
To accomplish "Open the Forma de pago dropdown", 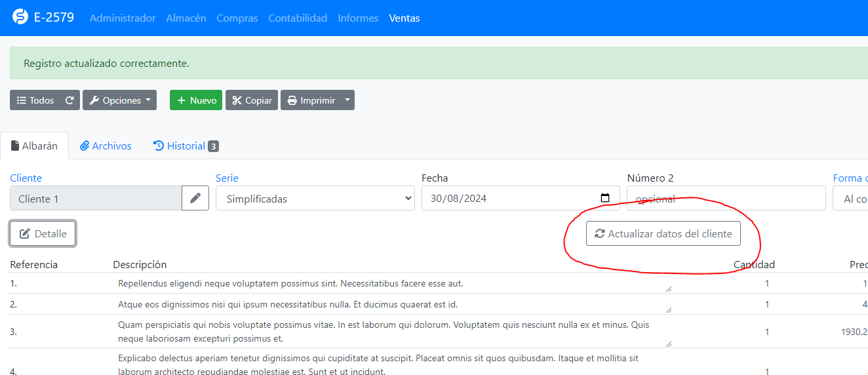I will 850,198.
